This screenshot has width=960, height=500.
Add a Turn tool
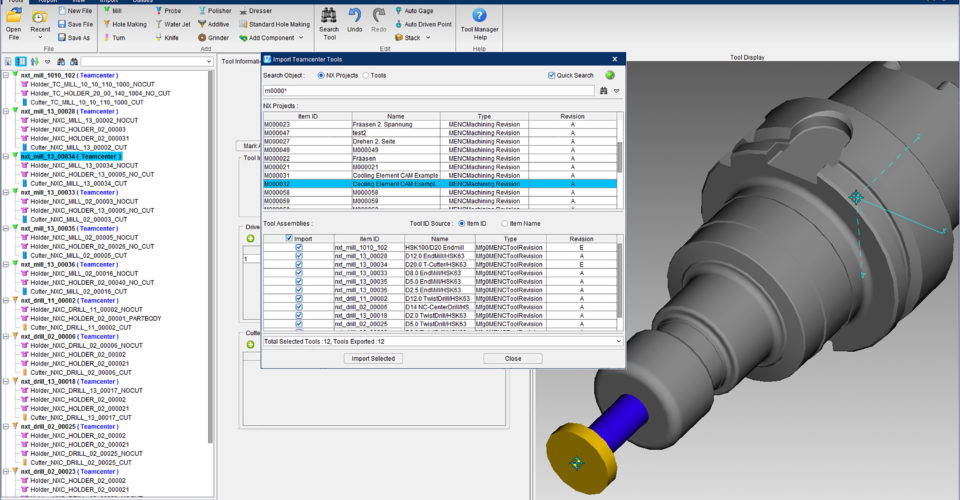pyautogui.click(x=114, y=38)
